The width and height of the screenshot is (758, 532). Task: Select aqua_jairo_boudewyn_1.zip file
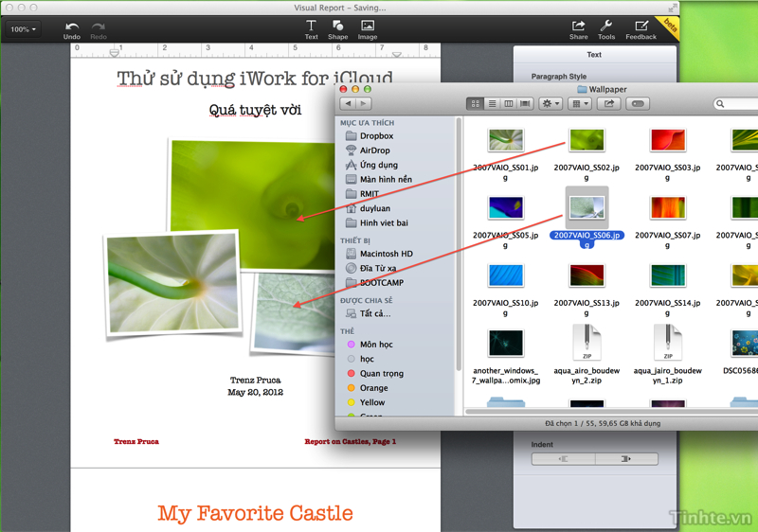pyautogui.click(x=668, y=343)
